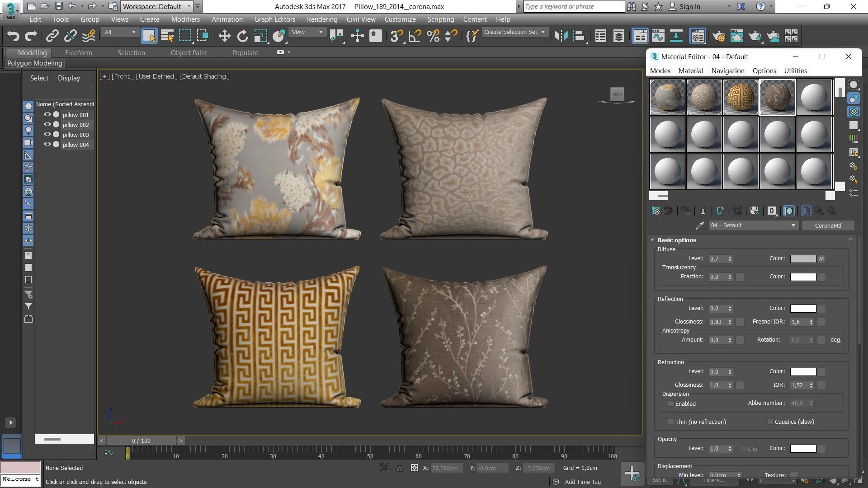Click the Selection Lock toggle padlock
The height and width of the screenshot is (488, 868).
click(x=400, y=468)
